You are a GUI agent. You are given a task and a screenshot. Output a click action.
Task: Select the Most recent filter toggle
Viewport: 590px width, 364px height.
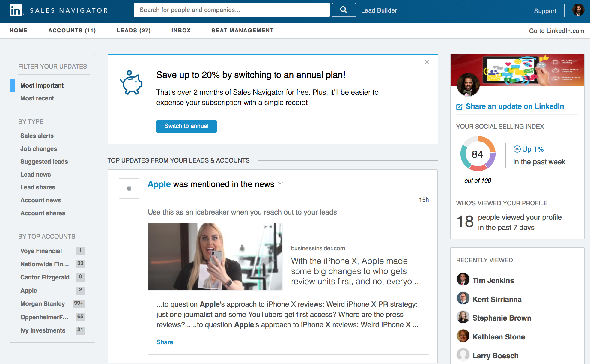pos(37,98)
